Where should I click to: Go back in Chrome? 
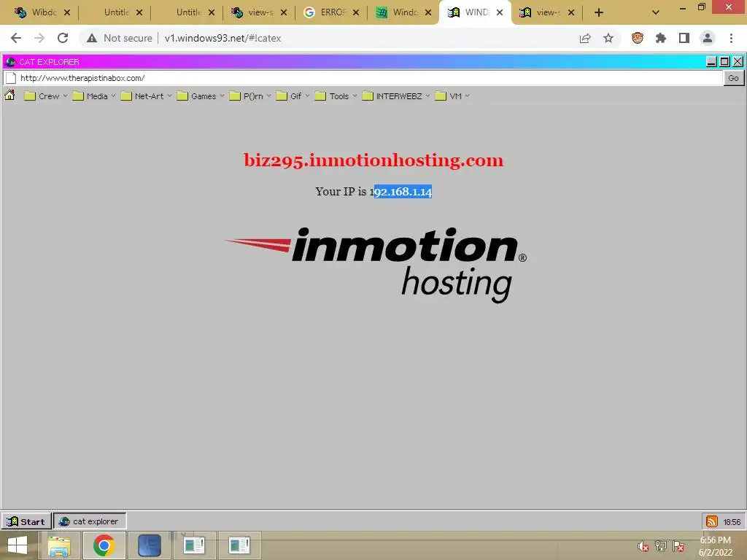[x=16, y=38]
